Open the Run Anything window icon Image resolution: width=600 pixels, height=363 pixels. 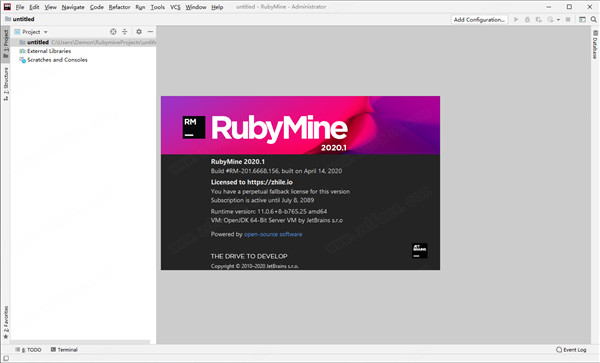click(582, 20)
